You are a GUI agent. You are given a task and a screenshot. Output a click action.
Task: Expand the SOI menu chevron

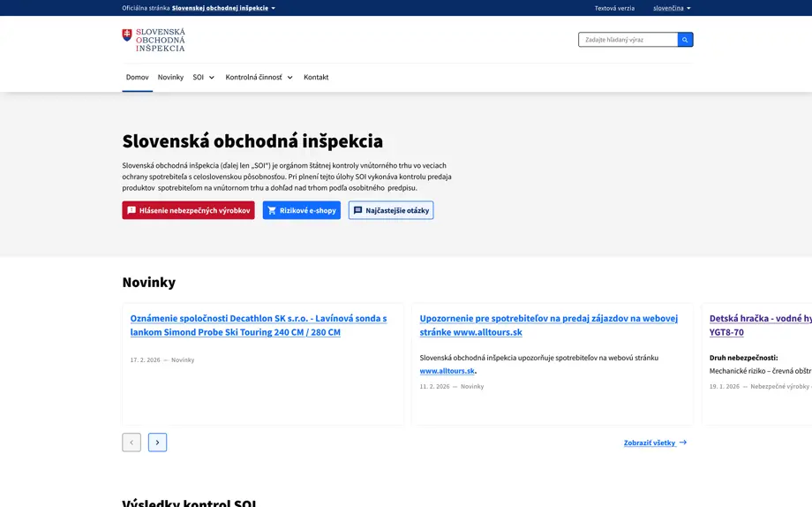point(211,77)
